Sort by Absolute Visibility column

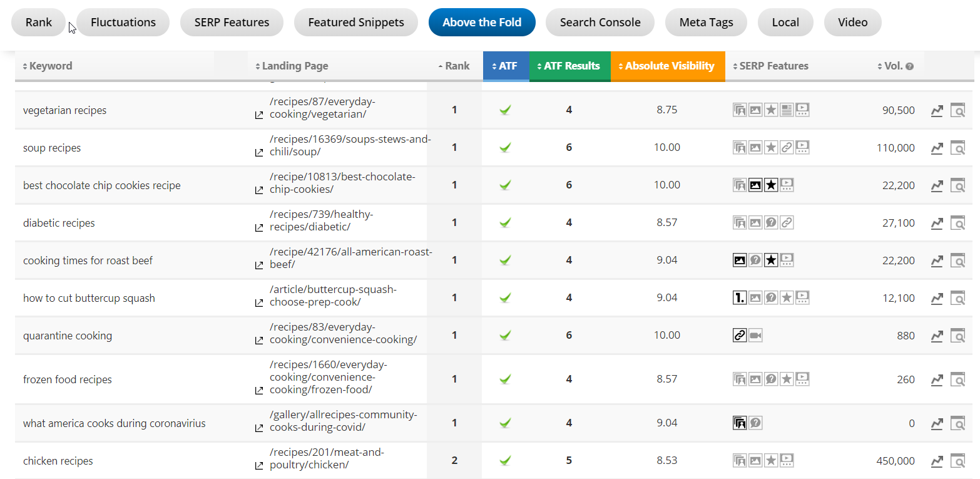click(667, 66)
